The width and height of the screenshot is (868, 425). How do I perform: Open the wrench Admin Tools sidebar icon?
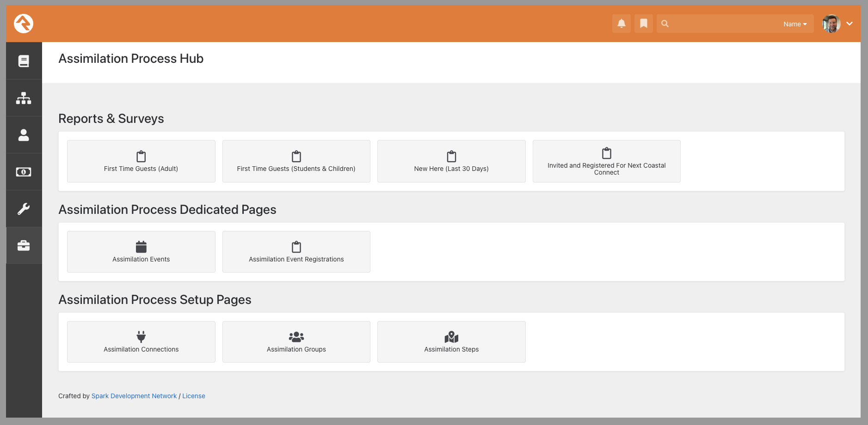point(24,209)
